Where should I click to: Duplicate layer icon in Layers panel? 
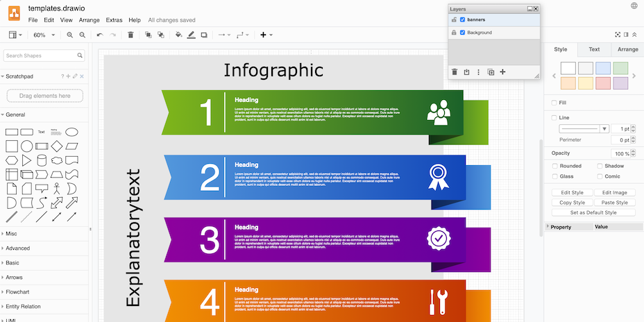tap(491, 72)
